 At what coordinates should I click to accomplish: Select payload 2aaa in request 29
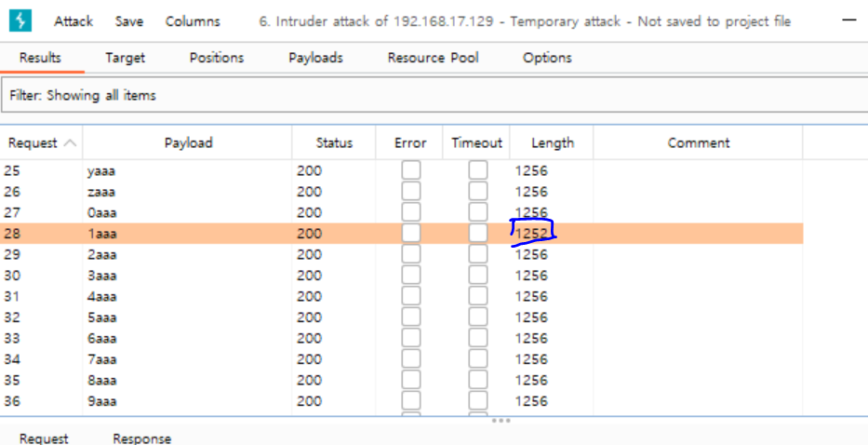(101, 254)
